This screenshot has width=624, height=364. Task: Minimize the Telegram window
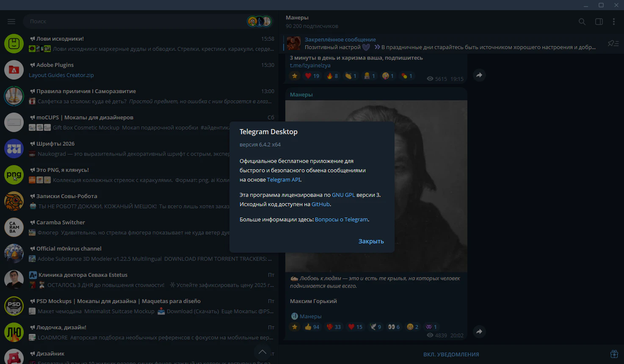click(586, 5)
